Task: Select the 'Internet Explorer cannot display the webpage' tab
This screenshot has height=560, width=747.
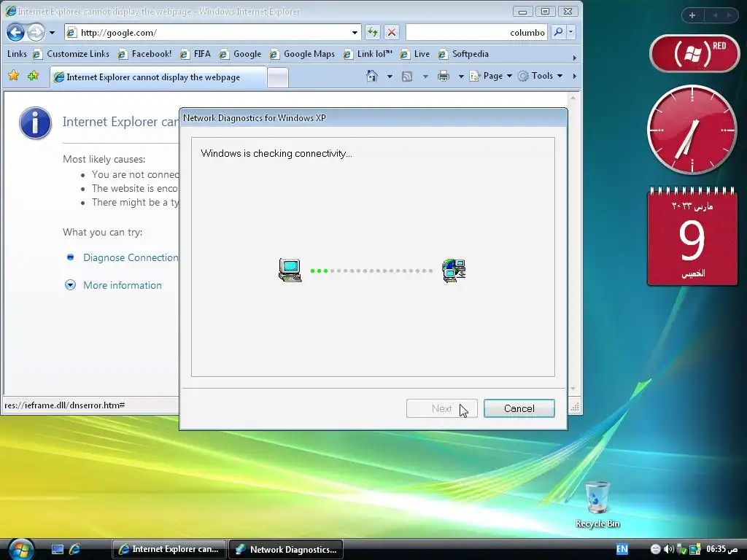Action: [x=158, y=77]
